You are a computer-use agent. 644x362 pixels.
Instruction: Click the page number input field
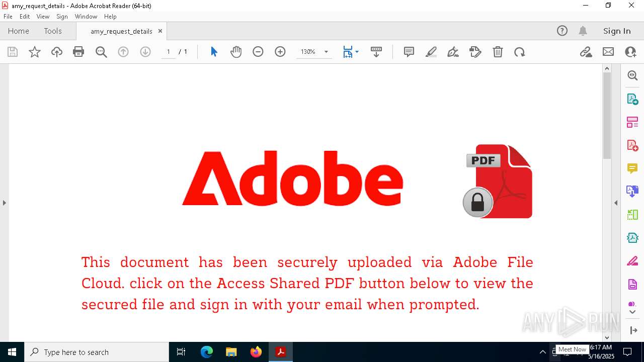tap(169, 52)
